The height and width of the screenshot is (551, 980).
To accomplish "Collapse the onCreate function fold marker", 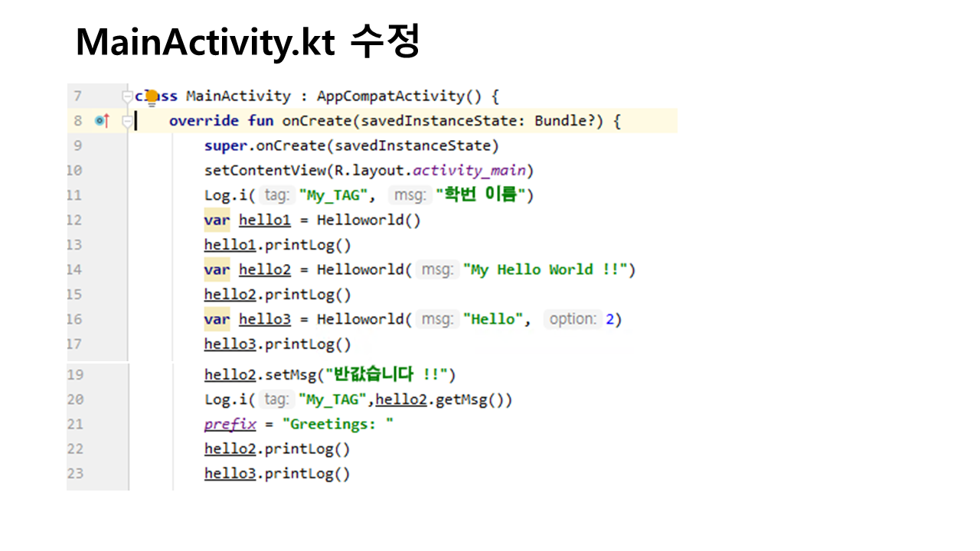I will pyautogui.click(x=127, y=121).
